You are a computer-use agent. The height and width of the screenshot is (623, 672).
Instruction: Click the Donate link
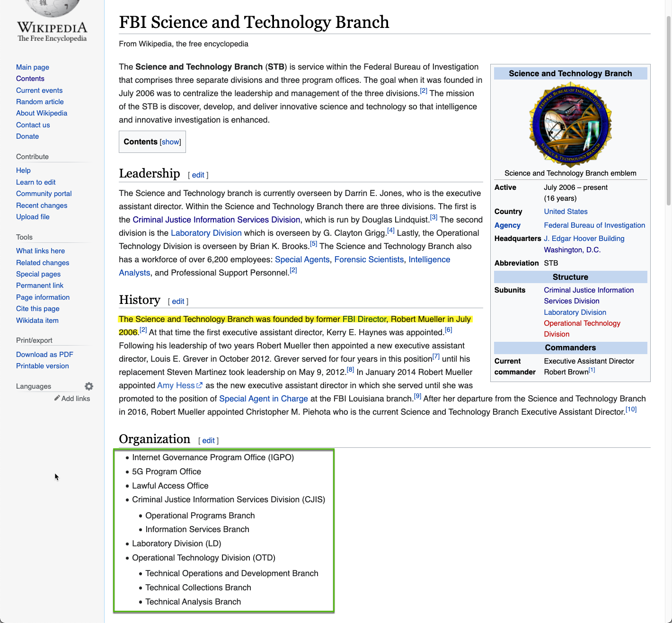[x=27, y=136]
